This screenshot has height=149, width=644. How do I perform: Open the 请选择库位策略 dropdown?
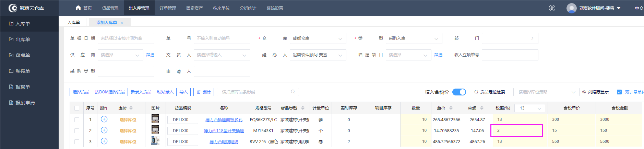click(546, 92)
